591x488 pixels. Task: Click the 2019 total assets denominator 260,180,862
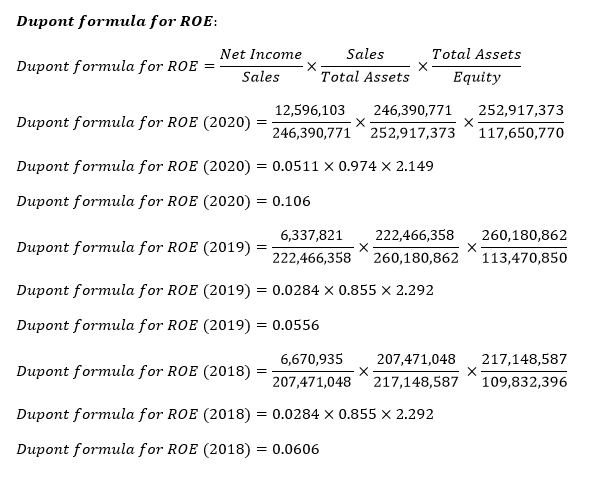416,258
